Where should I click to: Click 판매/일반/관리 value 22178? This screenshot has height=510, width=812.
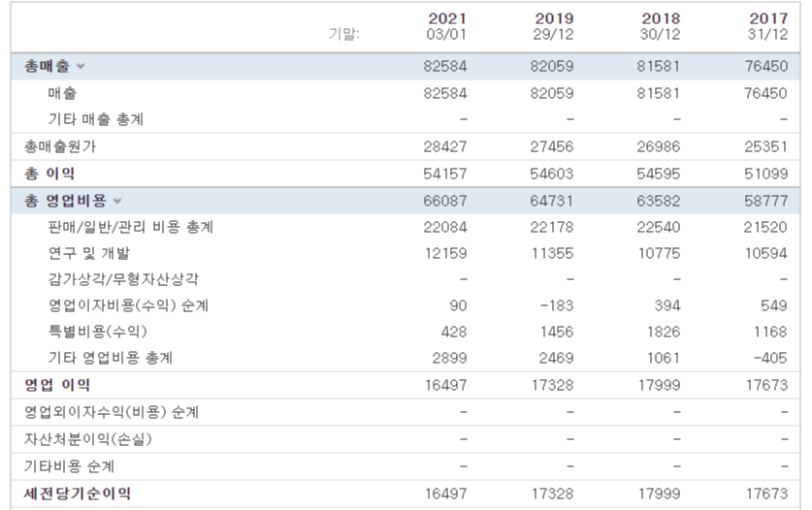coord(552,227)
